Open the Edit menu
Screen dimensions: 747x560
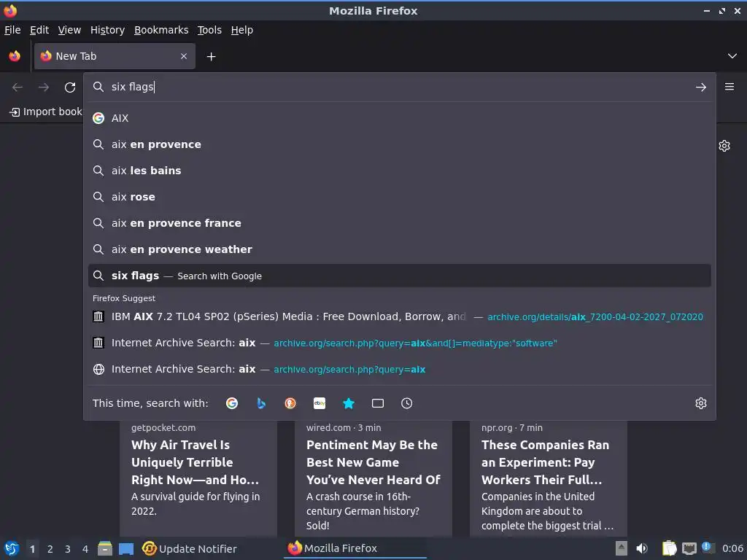point(39,30)
